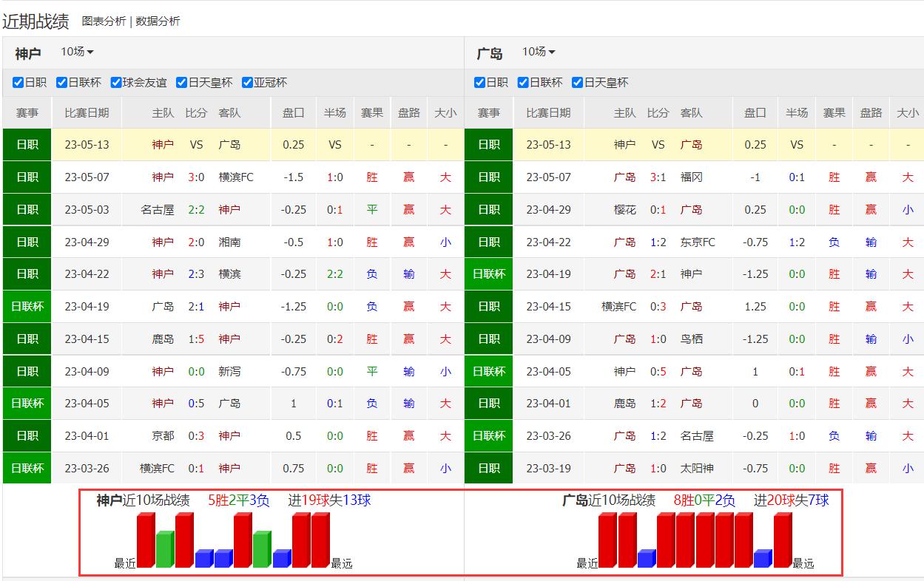Click the first blue bar in 广岛's results chart

(646, 559)
